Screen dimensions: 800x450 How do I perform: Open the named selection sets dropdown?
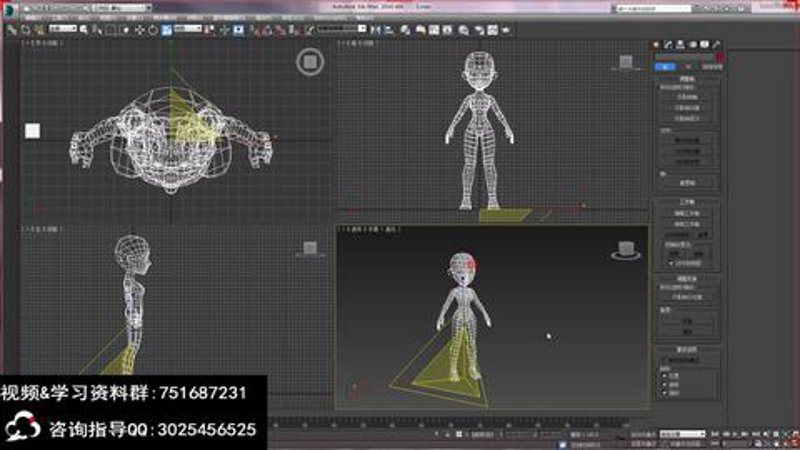point(341,29)
